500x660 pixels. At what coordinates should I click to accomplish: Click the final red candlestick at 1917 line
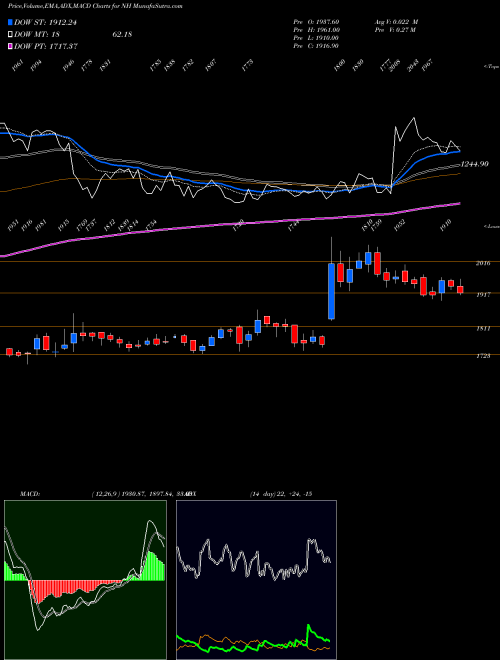[460, 289]
